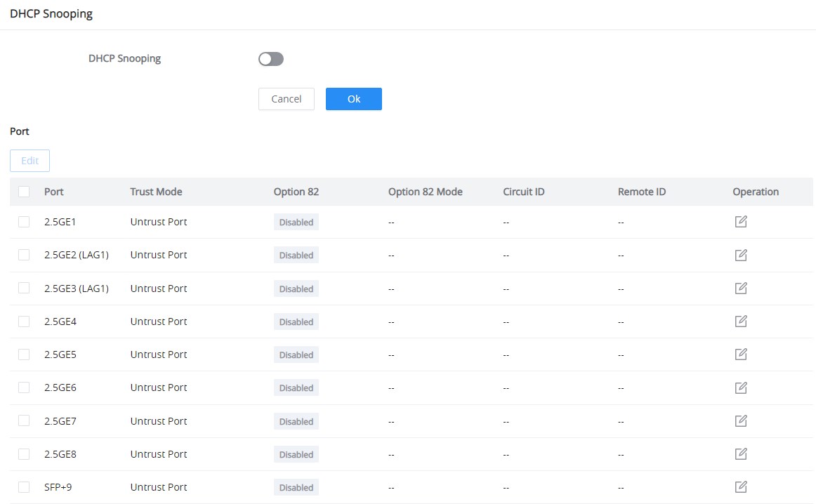Confirm with the blue Ok button
Screen dimensions: 816x504
coord(354,99)
